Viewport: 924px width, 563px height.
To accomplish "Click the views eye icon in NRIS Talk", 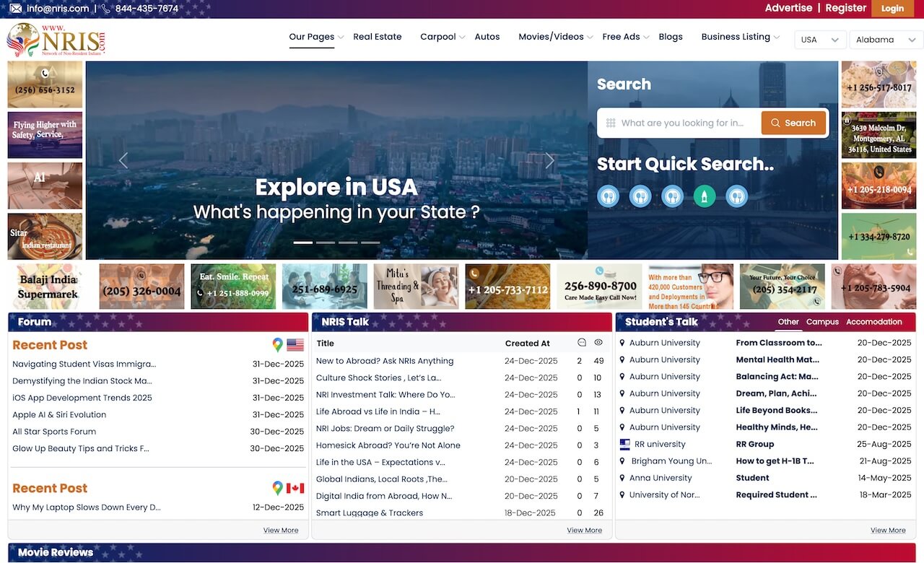I will (598, 343).
